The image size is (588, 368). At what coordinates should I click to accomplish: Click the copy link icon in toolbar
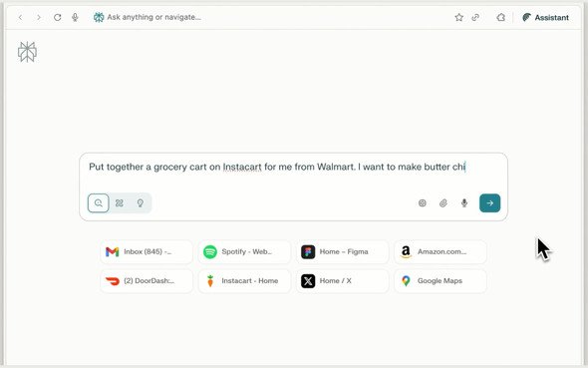coord(475,17)
